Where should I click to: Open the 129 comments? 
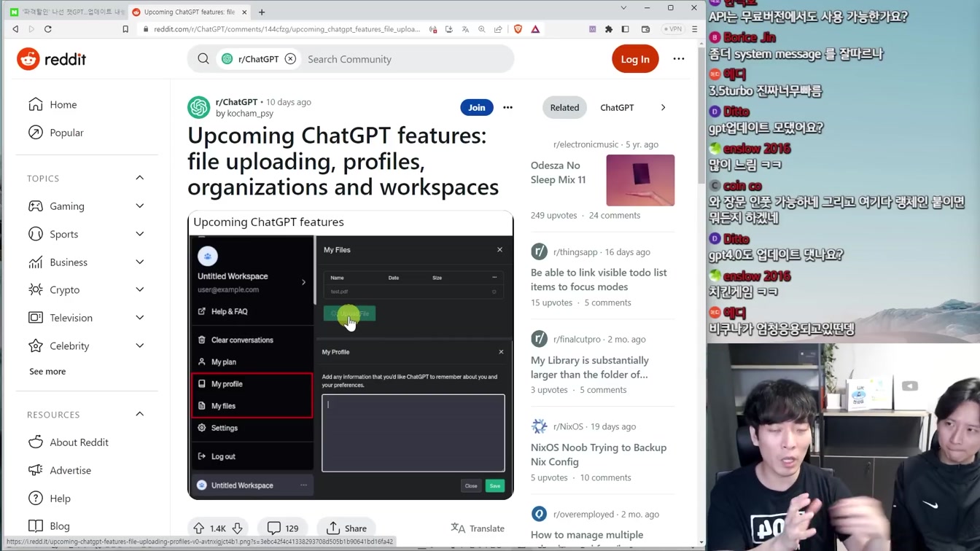tap(283, 528)
